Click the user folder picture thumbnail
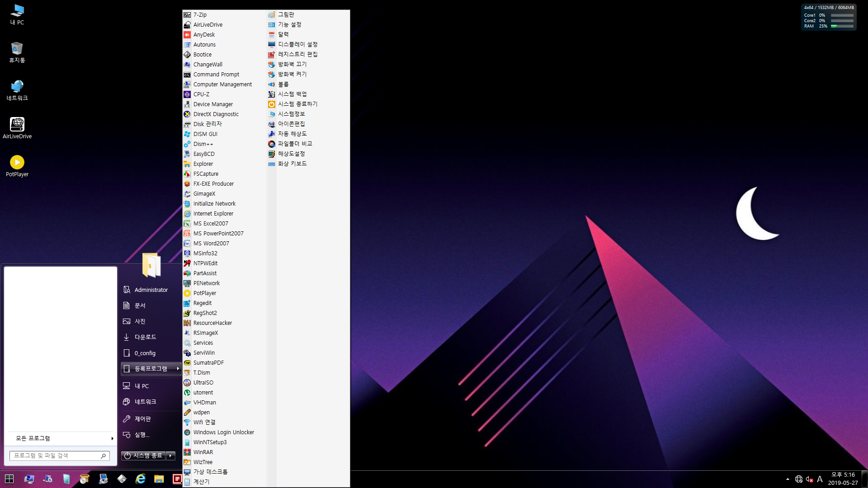 click(x=151, y=265)
